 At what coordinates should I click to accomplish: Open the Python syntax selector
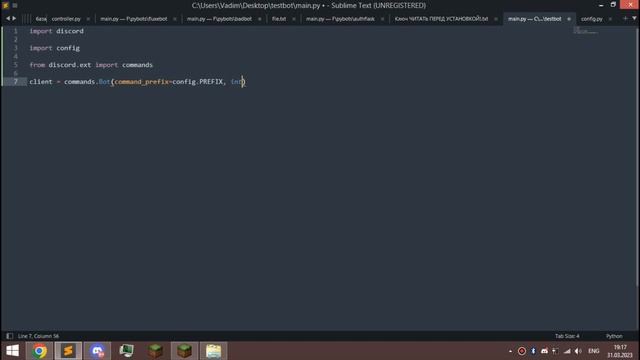click(x=614, y=336)
